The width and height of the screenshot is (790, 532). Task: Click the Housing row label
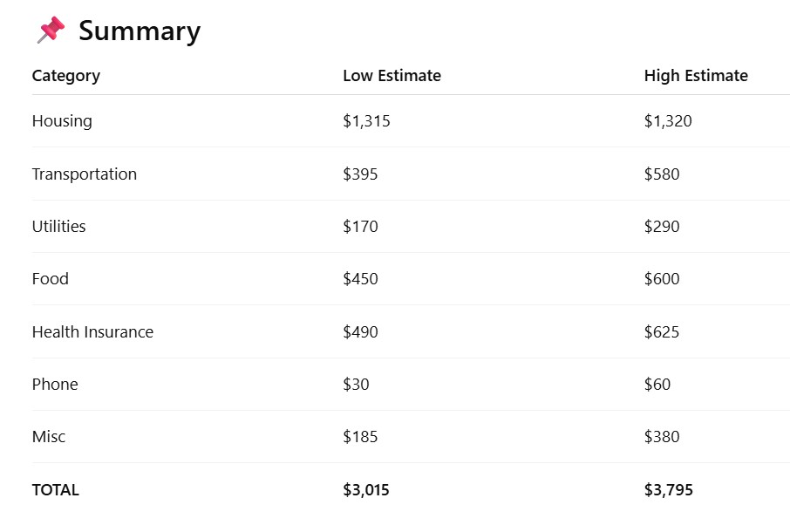point(62,121)
